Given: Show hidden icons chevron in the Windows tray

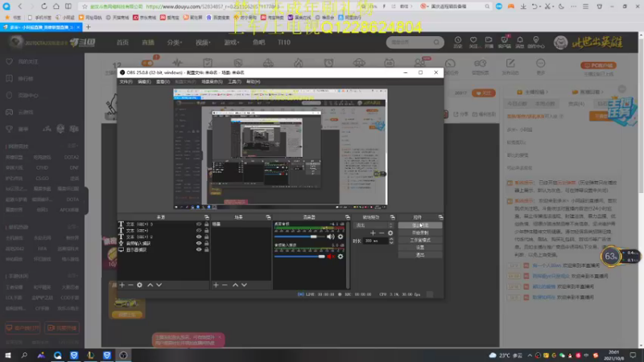Looking at the screenshot, I should click(530, 356).
